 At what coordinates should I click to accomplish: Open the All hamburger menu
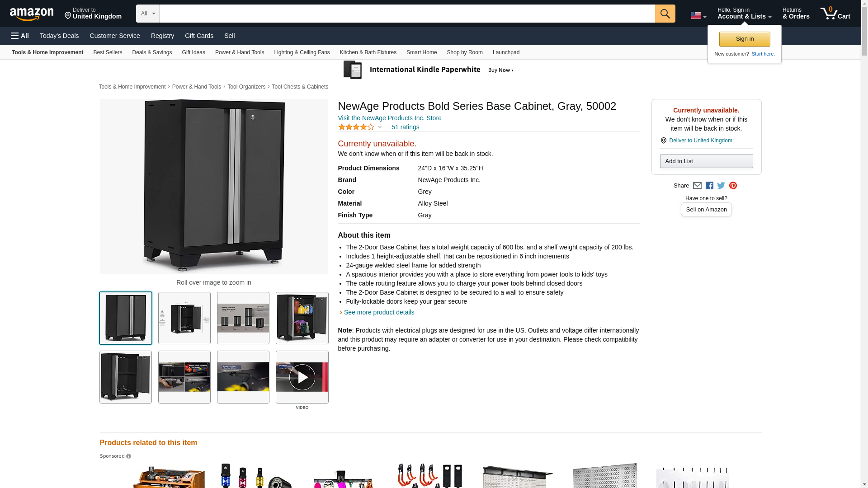pyautogui.click(x=20, y=36)
